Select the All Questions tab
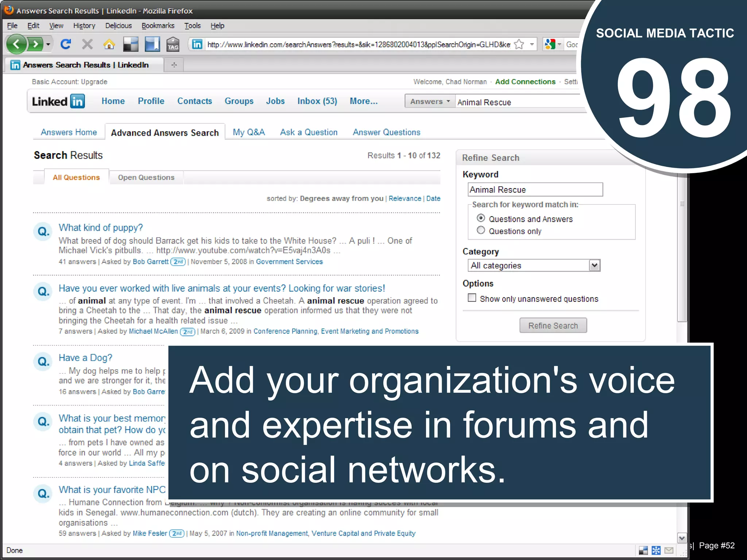 [x=76, y=178]
